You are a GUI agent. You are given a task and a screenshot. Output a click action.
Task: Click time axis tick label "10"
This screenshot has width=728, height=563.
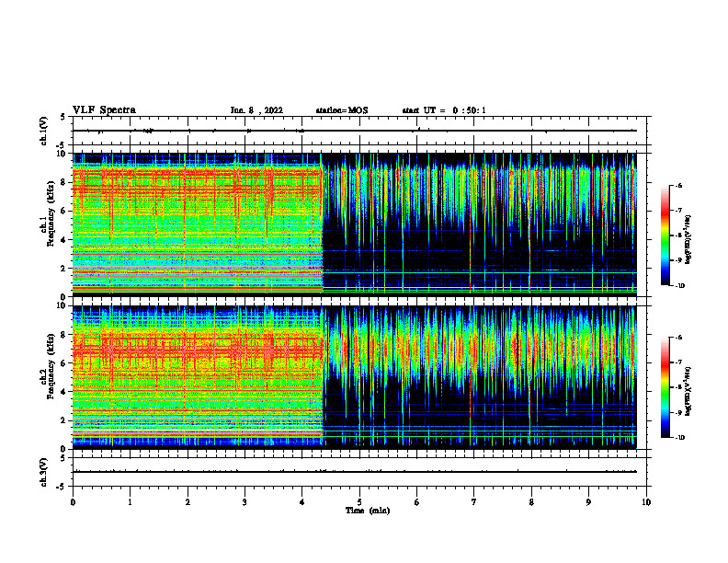[646, 502]
